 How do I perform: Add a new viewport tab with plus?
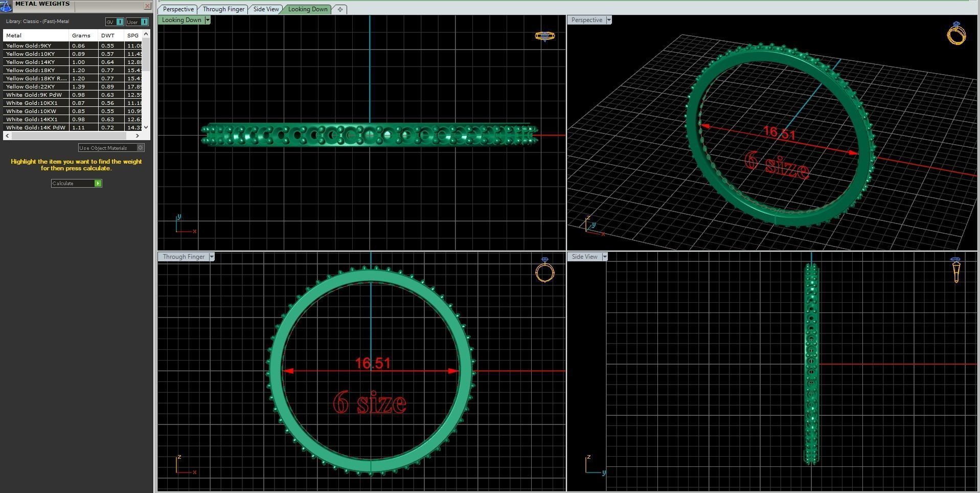pyautogui.click(x=340, y=9)
